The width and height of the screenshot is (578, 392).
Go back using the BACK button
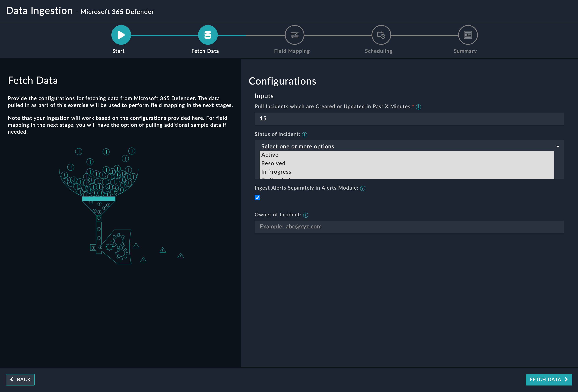point(20,379)
